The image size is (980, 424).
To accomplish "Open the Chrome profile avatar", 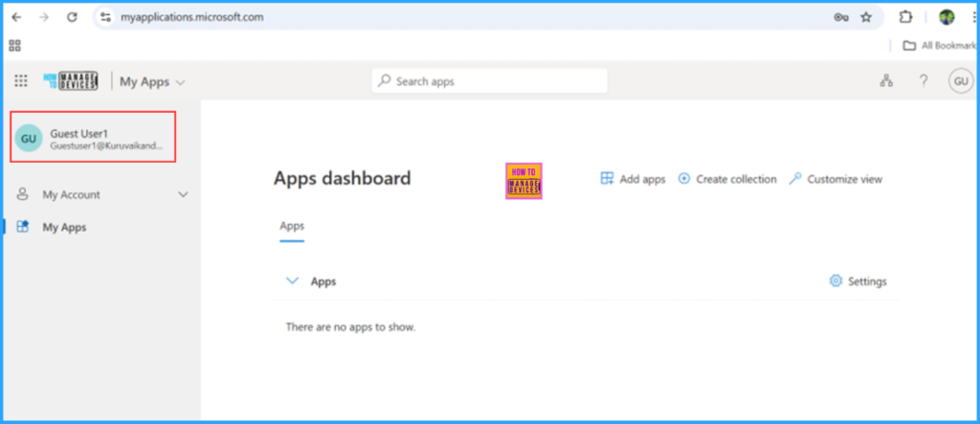I will coord(947,17).
